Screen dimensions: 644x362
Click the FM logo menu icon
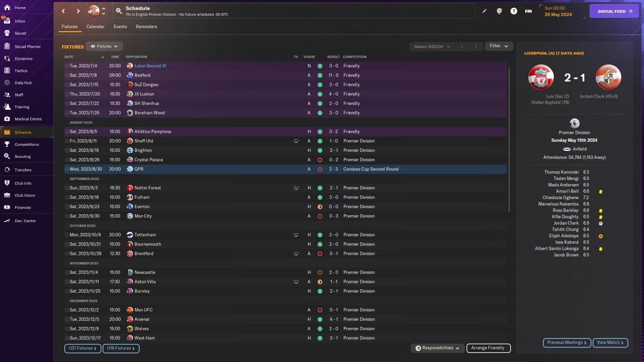coord(528,11)
